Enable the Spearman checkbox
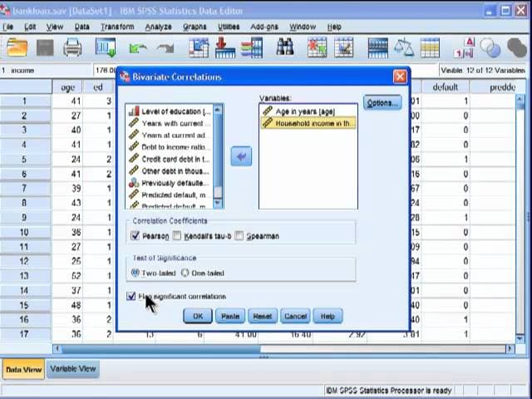 239,235
